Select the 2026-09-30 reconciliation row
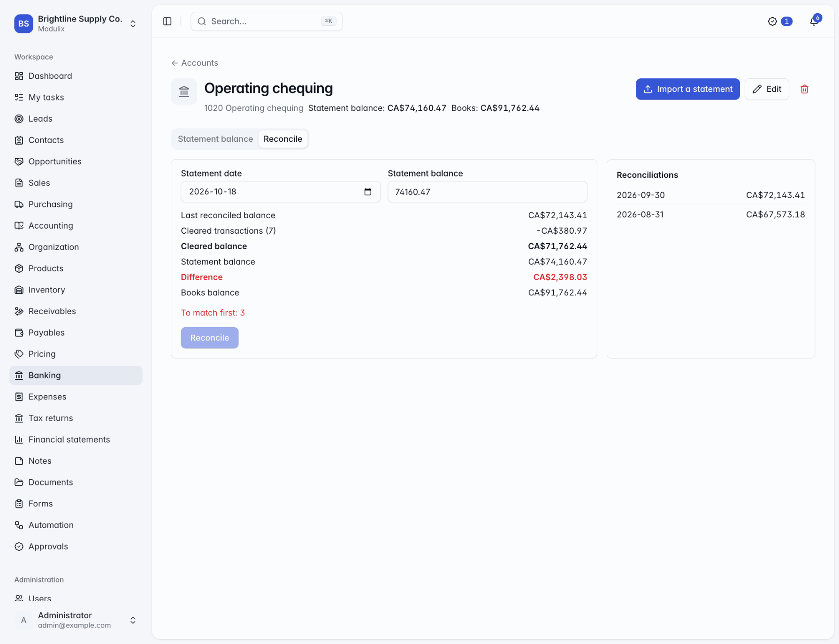Image resolution: width=839 pixels, height=644 pixels. click(711, 195)
